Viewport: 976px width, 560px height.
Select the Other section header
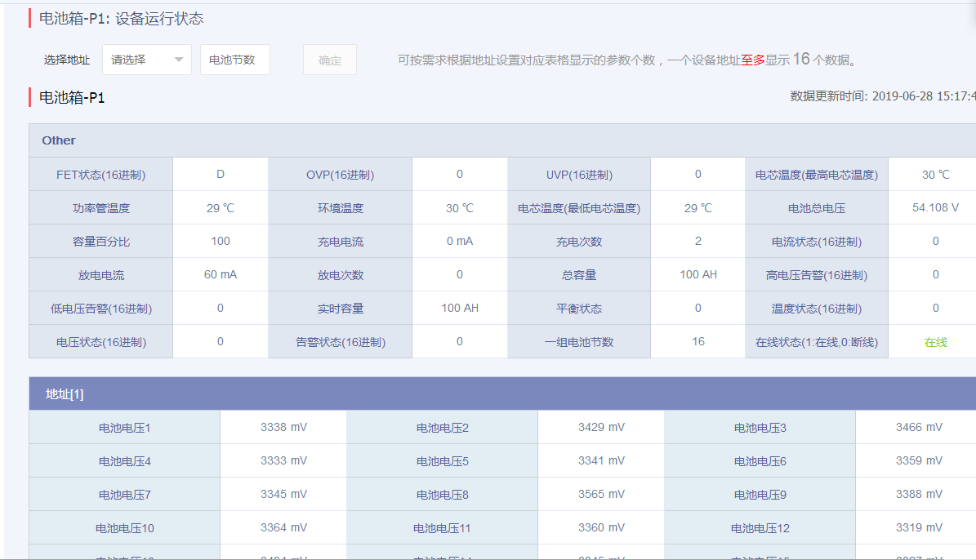pos(58,140)
